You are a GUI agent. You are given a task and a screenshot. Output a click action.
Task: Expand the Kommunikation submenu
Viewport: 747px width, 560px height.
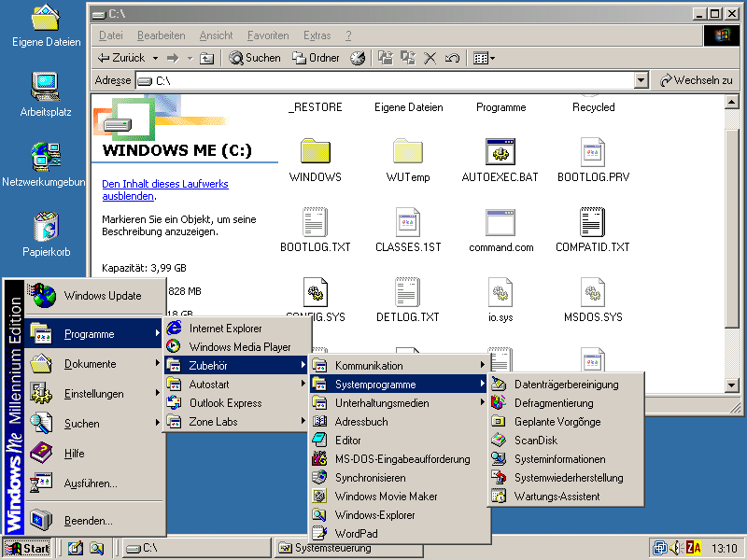402,366
